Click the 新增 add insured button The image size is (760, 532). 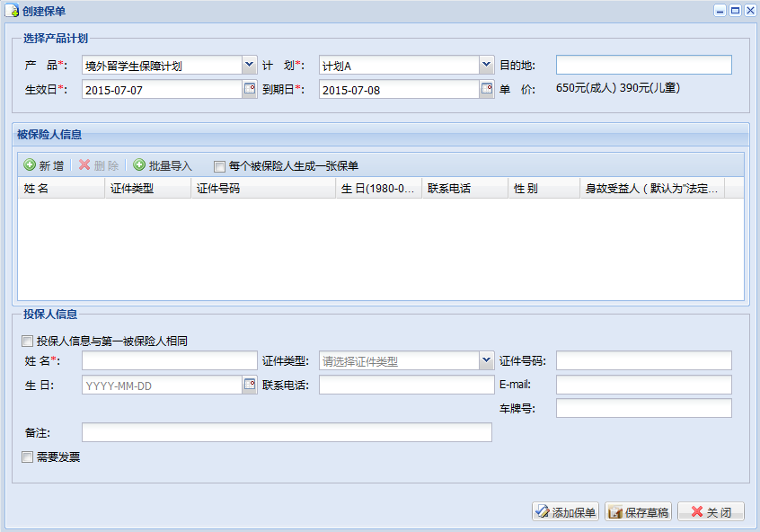point(44,166)
